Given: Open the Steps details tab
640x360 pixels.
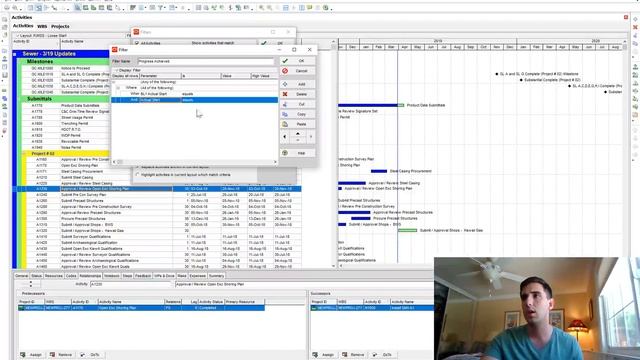Looking at the screenshot, I should click(127, 276).
